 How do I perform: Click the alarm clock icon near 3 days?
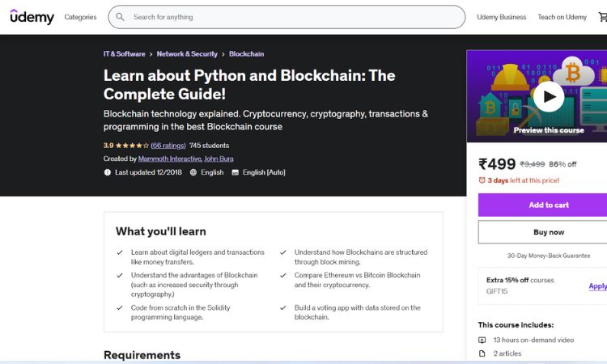coord(482,180)
